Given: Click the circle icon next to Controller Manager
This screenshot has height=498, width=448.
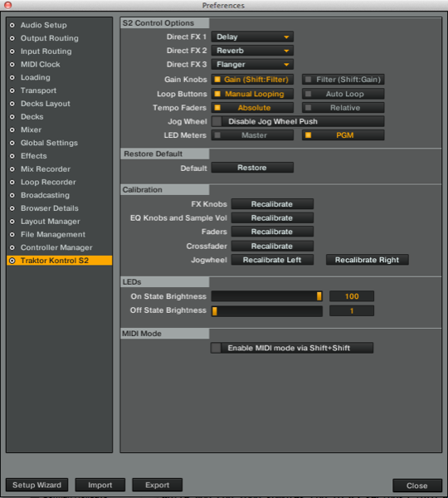Looking at the screenshot, I should tap(12, 247).
